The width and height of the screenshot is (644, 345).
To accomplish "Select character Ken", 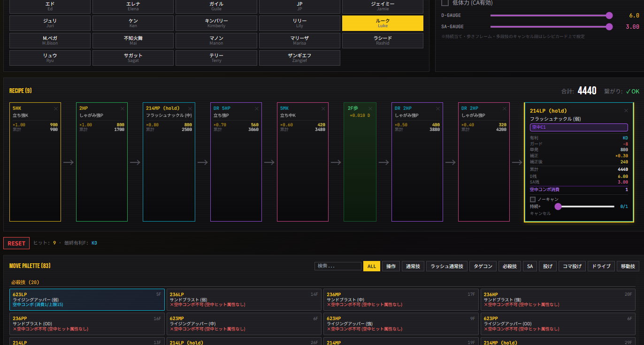I will click(133, 23).
